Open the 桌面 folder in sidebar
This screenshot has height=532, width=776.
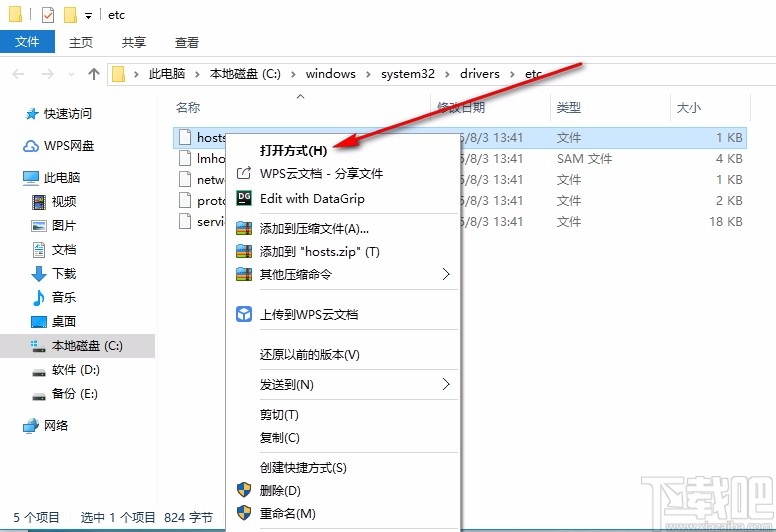[x=64, y=321]
